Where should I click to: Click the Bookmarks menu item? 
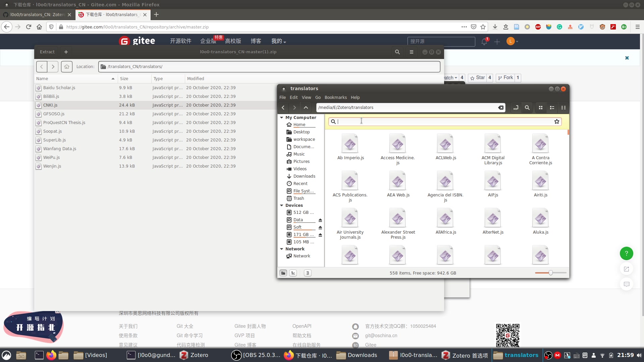(x=336, y=97)
